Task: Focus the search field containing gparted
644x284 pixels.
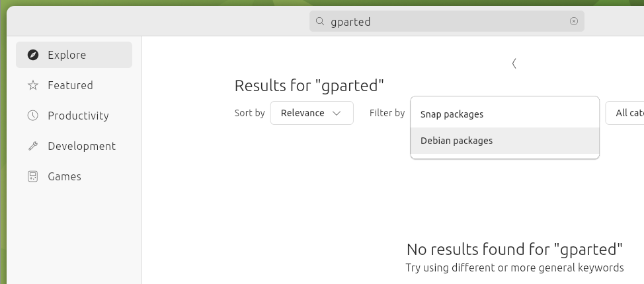Action: click(x=447, y=21)
